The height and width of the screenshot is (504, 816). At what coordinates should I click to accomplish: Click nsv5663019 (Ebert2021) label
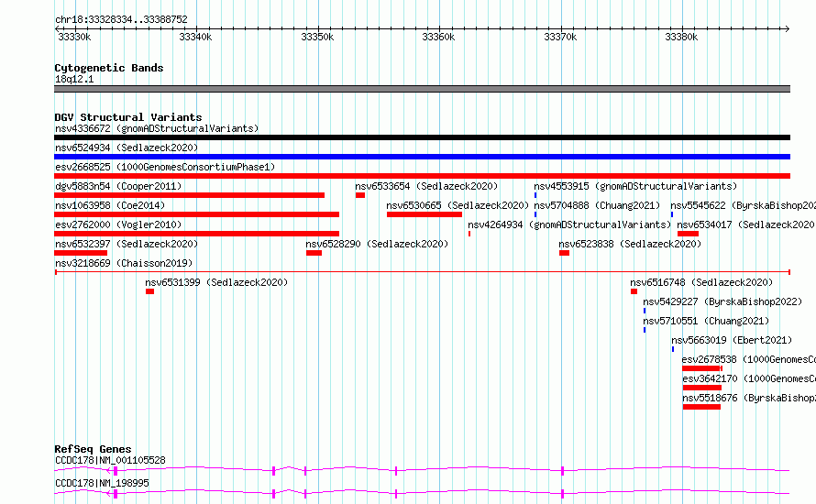click(732, 340)
